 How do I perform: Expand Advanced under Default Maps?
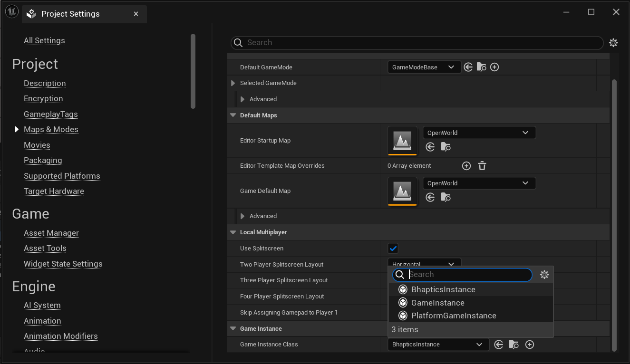242,216
